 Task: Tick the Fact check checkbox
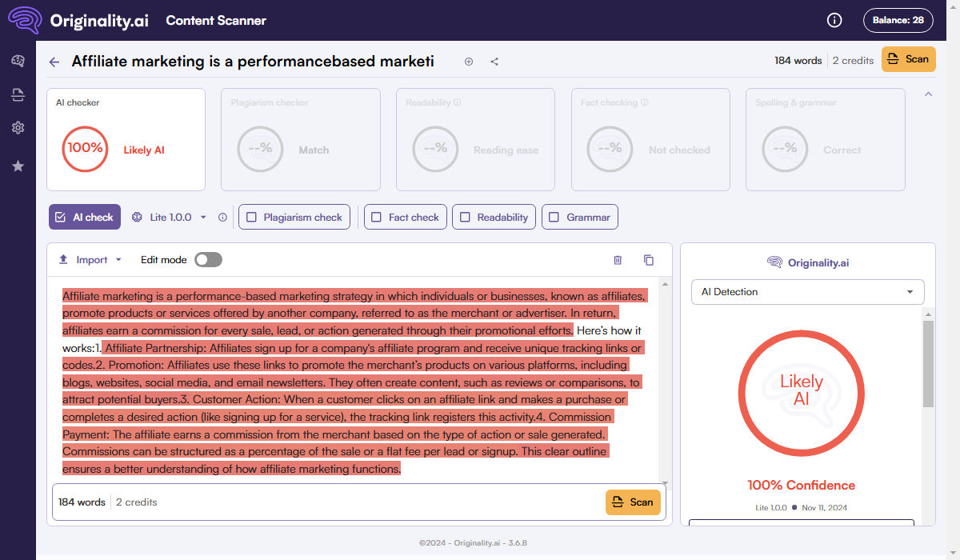(x=377, y=217)
